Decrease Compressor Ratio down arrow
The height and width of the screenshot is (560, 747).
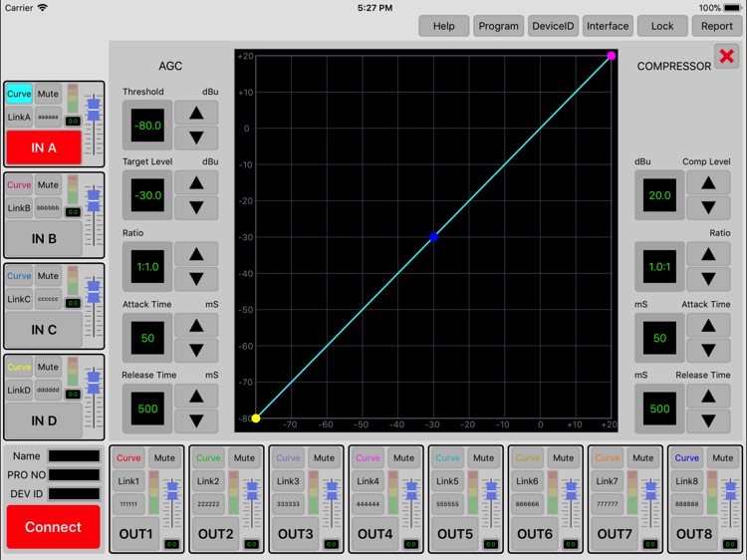[x=708, y=279]
